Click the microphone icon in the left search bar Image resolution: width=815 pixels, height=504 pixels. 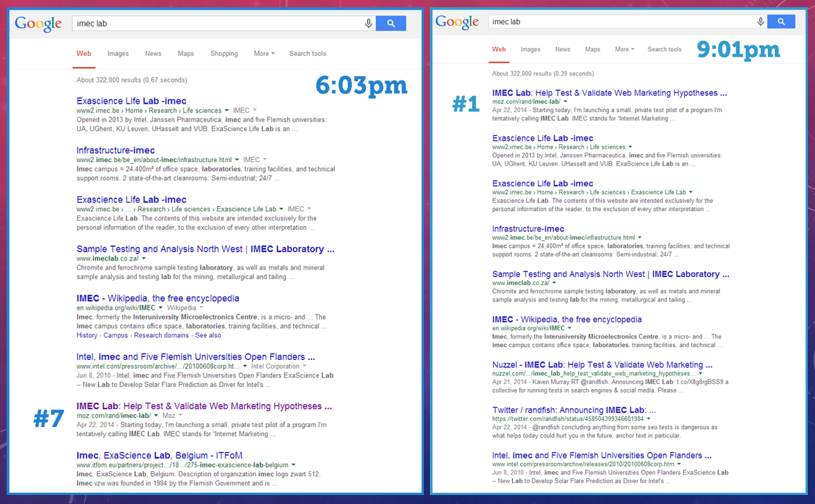368,23
